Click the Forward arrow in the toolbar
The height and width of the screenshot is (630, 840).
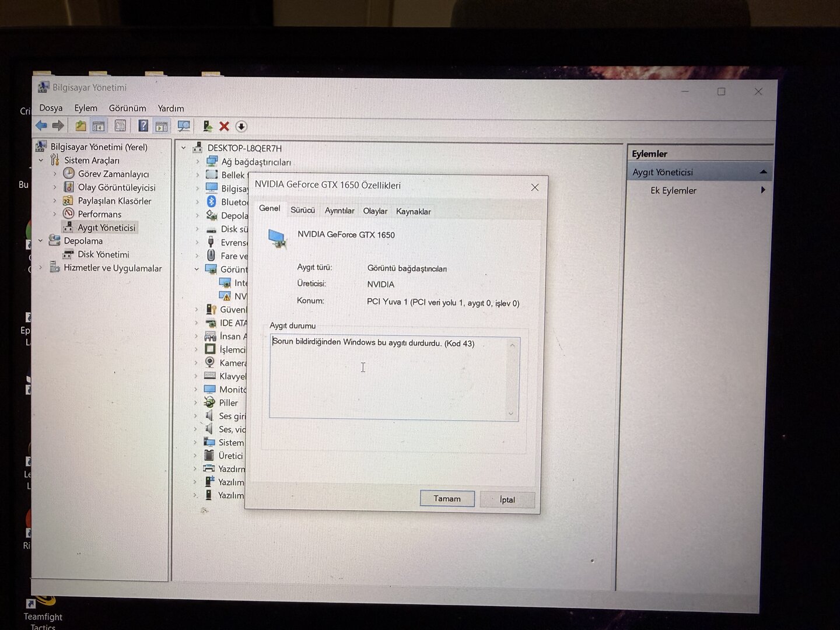tap(58, 125)
